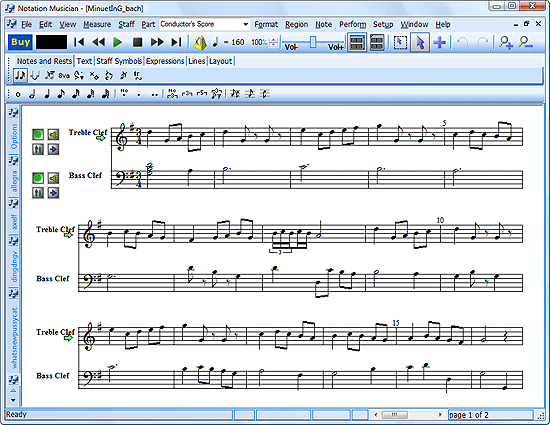Image resolution: width=550 pixels, height=425 pixels.
Task: Select the quarter note duration
Action: (47, 94)
